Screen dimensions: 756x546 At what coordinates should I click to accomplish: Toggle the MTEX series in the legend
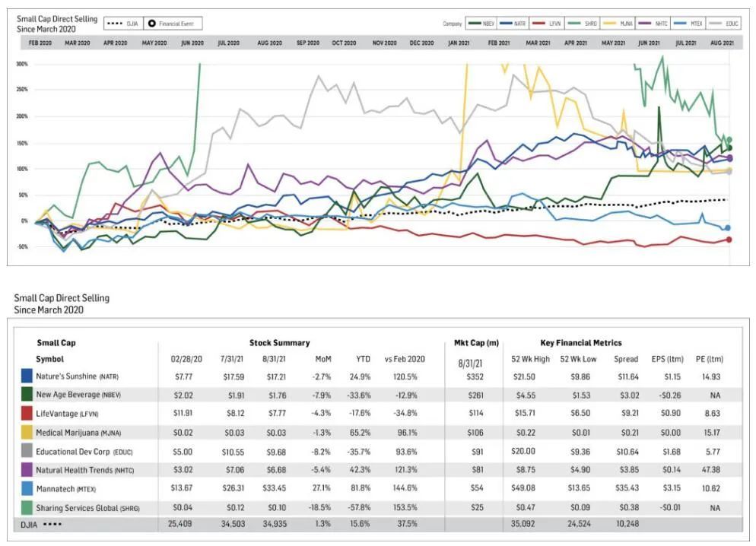(688, 23)
